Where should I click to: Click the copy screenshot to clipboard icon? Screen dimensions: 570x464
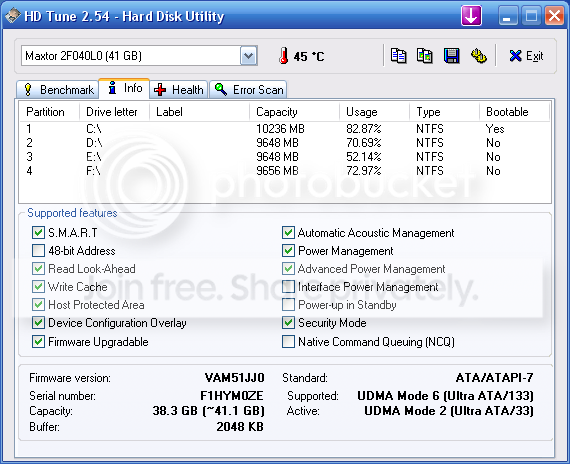[x=425, y=56]
